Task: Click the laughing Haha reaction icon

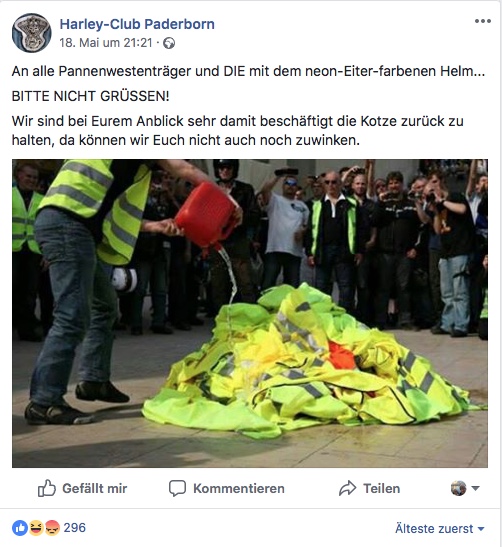Action: click(36, 528)
